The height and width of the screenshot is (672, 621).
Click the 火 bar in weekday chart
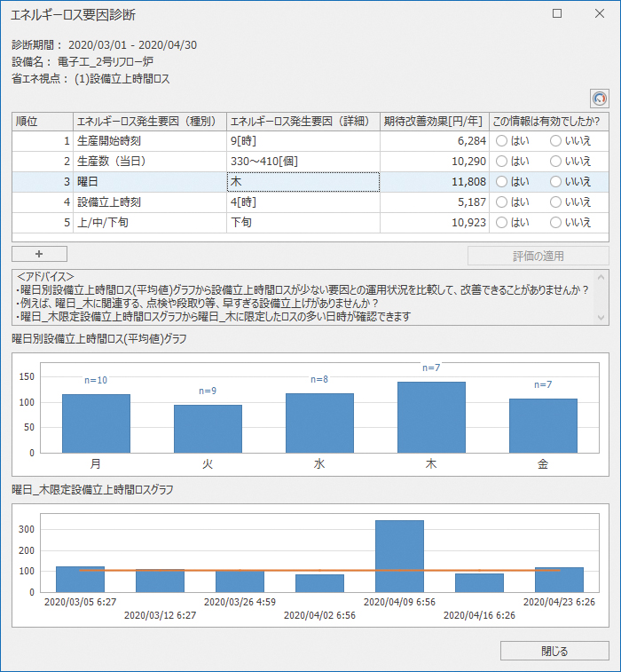pyautogui.click(x=208, y=429)
